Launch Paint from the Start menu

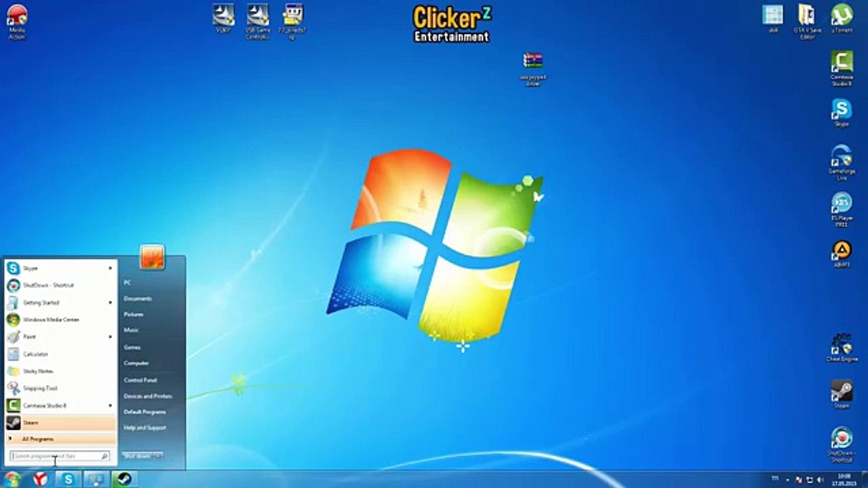click(60, 337)
